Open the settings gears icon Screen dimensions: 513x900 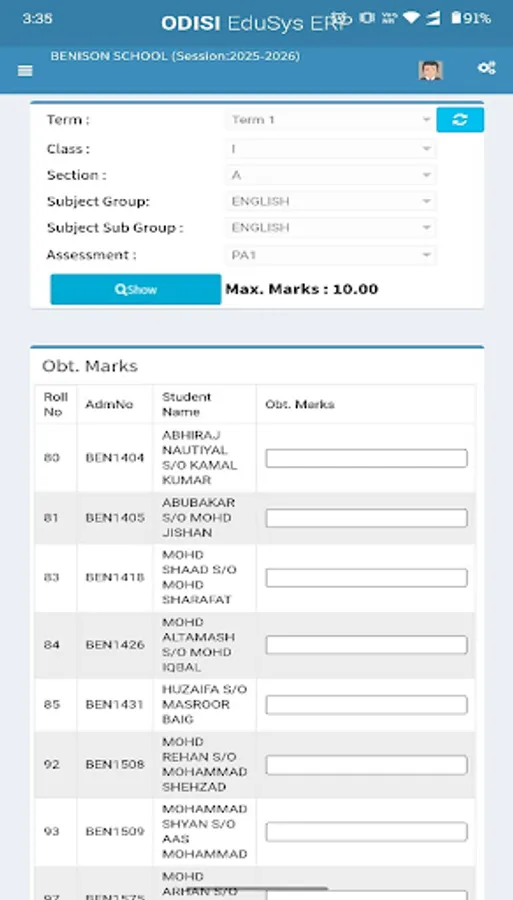point(487,68)
